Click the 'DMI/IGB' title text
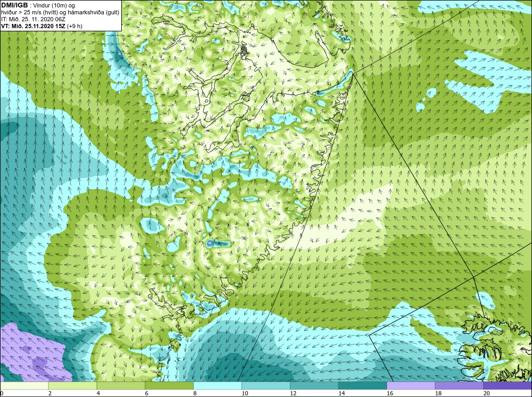532x397 pixels. [14, 5]
